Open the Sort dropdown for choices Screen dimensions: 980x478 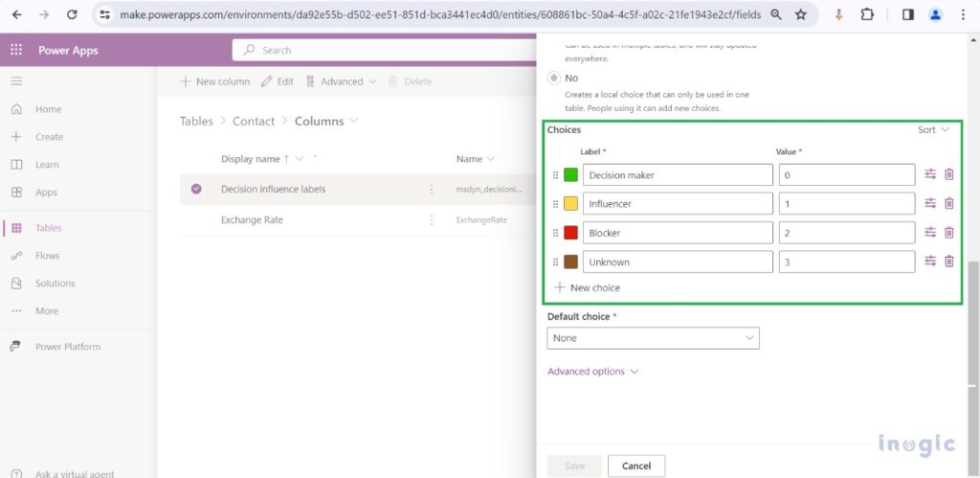click(933, 130)
